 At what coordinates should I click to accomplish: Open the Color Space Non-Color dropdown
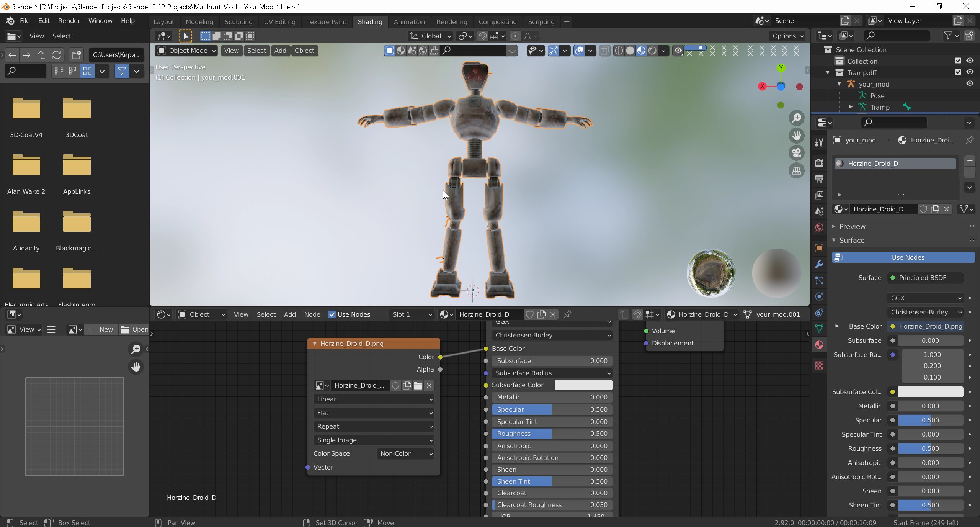[x=405, y=453]
